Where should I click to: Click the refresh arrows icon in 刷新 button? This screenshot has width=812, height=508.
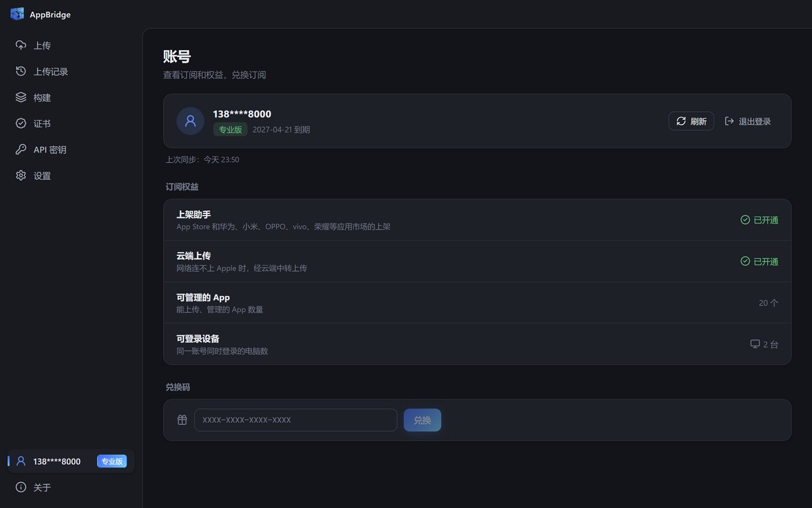click(681, 121)
